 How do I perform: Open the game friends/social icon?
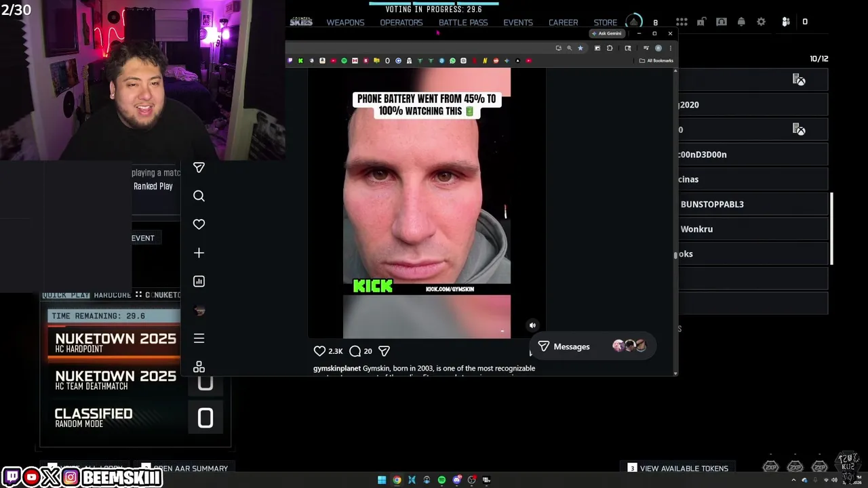pyautogui.click(x=786, y=22)
